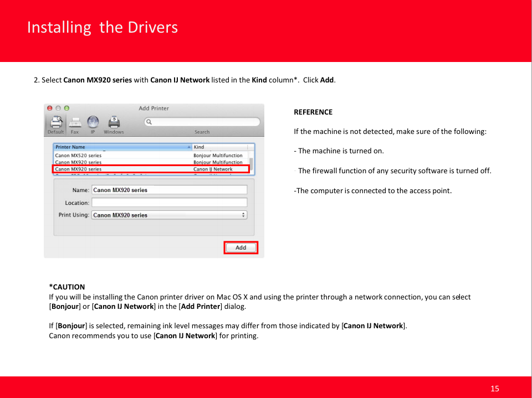Close the Add Printer window
Screen dimensions: 532x398
(x=49, y=108)
